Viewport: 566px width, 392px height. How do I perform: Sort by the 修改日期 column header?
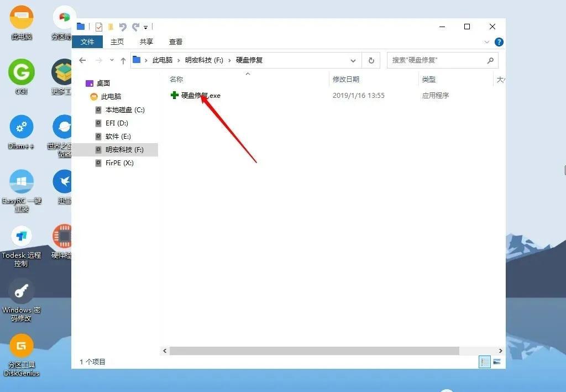(346, 80)
